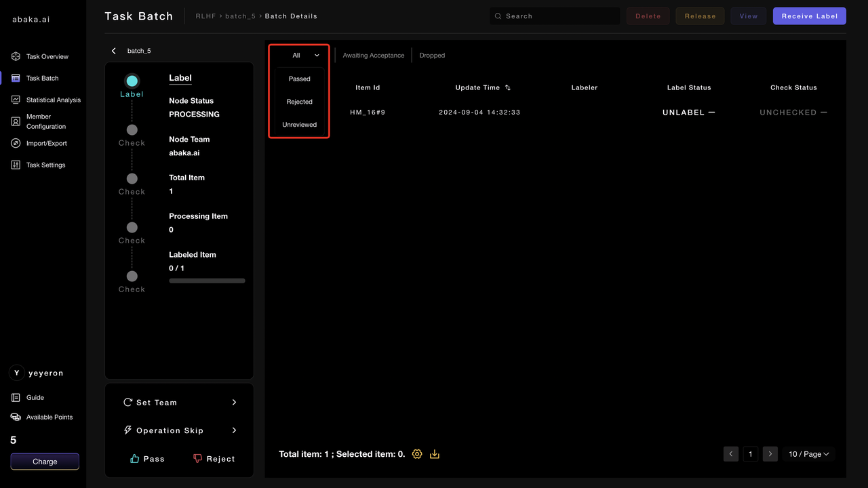Choose Rejected from the filter list

click(299, 102)
